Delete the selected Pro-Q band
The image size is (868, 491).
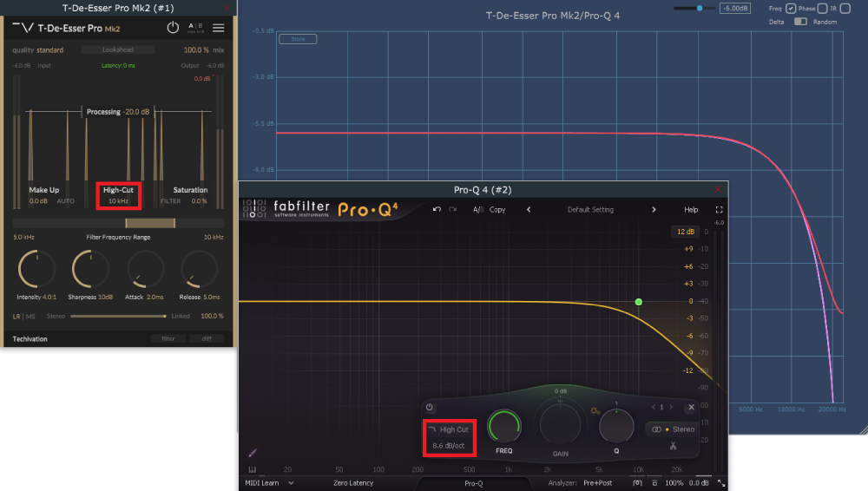pyautogui.click(x=691, y=408)
